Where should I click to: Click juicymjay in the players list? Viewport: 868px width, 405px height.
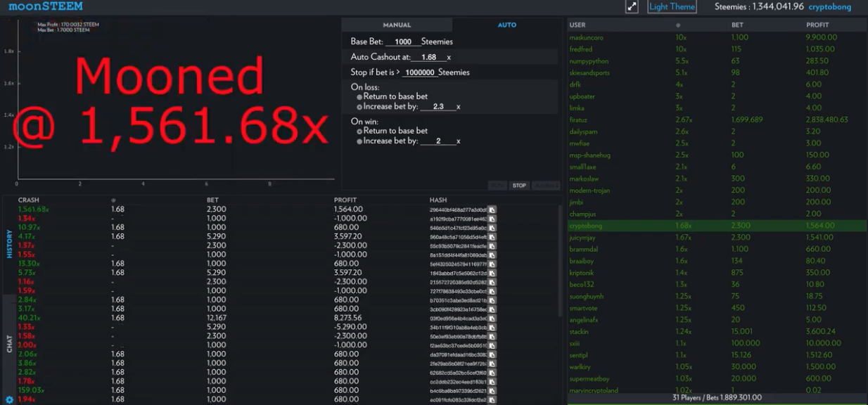(x=582, y=238)
